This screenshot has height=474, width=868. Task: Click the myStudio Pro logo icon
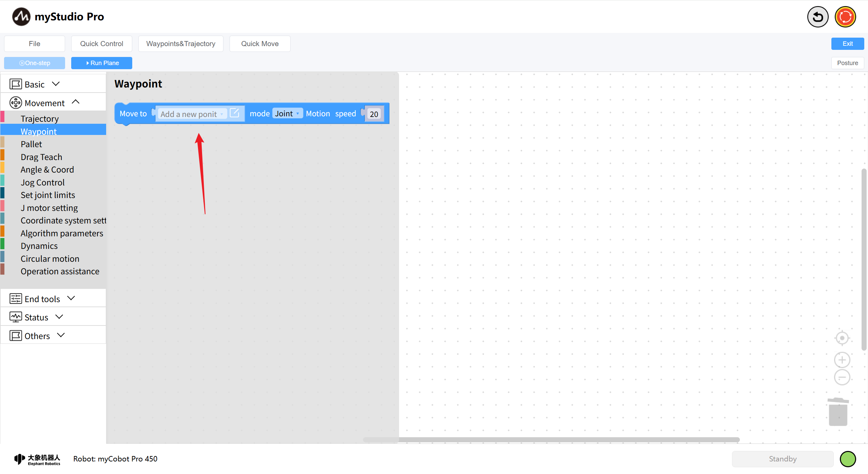click(x=21, y=17)
